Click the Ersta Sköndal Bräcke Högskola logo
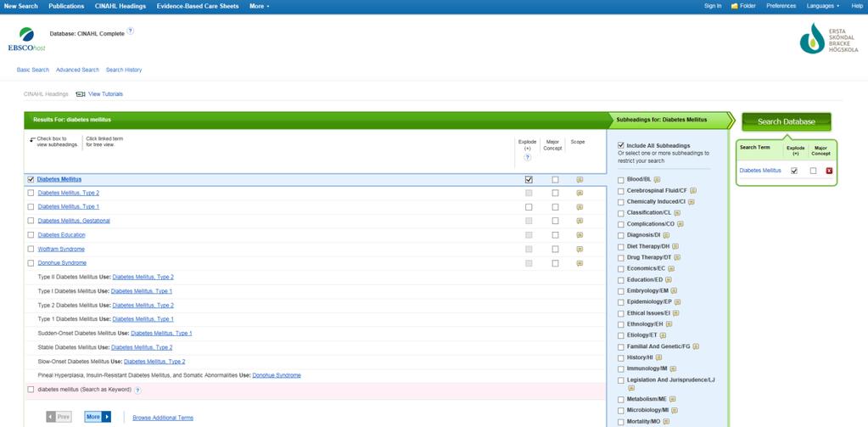Screen dimensions: 868x427 click(829, 39)
